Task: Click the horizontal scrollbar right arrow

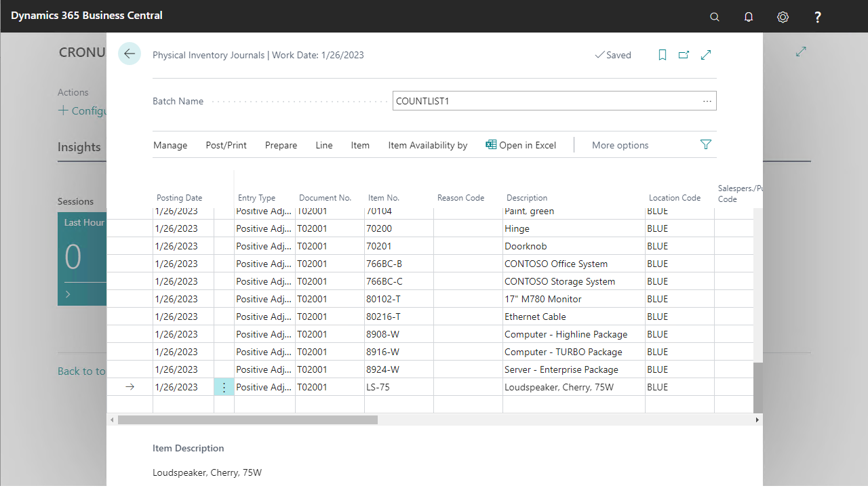Action: pos(757,420)
